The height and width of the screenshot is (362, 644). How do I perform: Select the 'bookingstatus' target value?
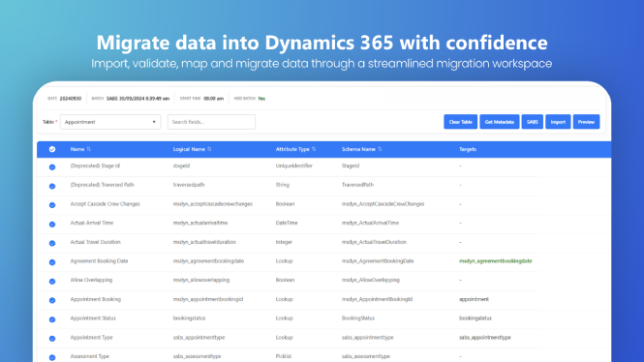(475, 318)
